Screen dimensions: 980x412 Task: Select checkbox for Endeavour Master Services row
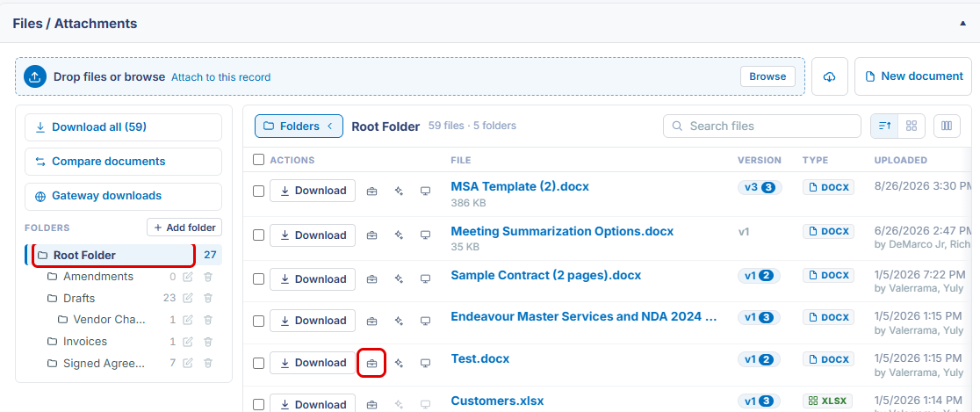point(259,321)
